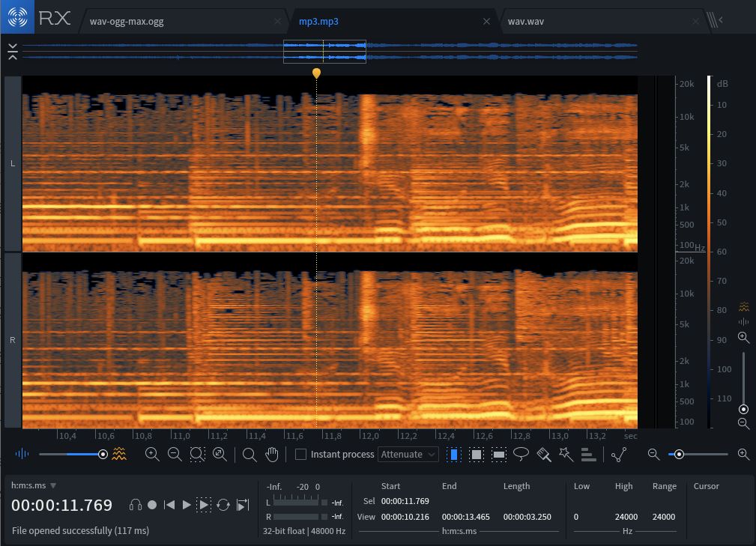Open the Attenuate mode dropdown
The width and height of the screenshot is (756, 546).
click(408, 454)
